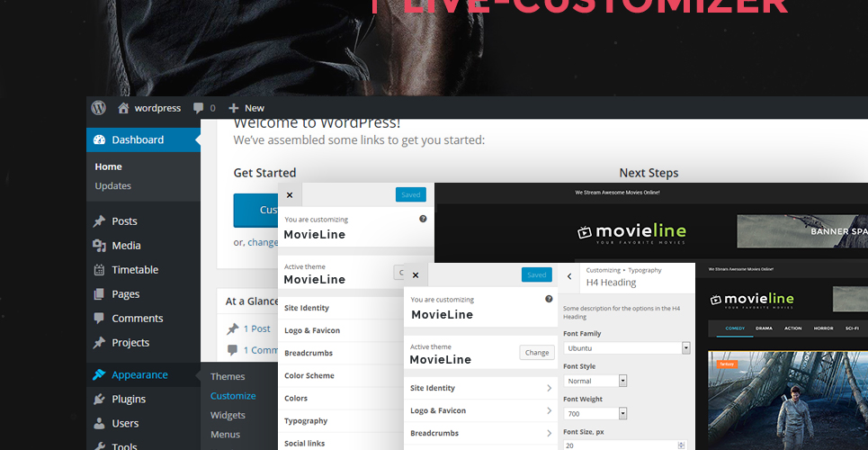Screen dimensions: 868x450
Task: Select the Sci-Fi tab in preview
Action: coord(852,328)
